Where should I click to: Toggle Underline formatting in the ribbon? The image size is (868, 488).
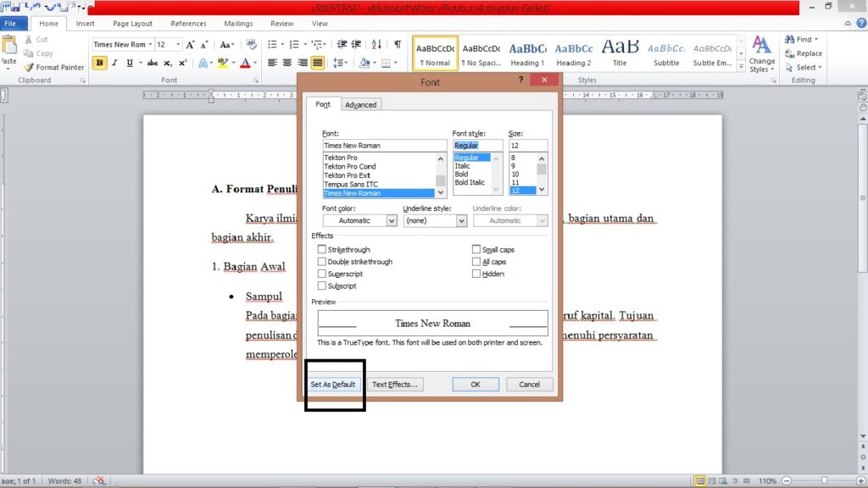click(x=130, y=63)
